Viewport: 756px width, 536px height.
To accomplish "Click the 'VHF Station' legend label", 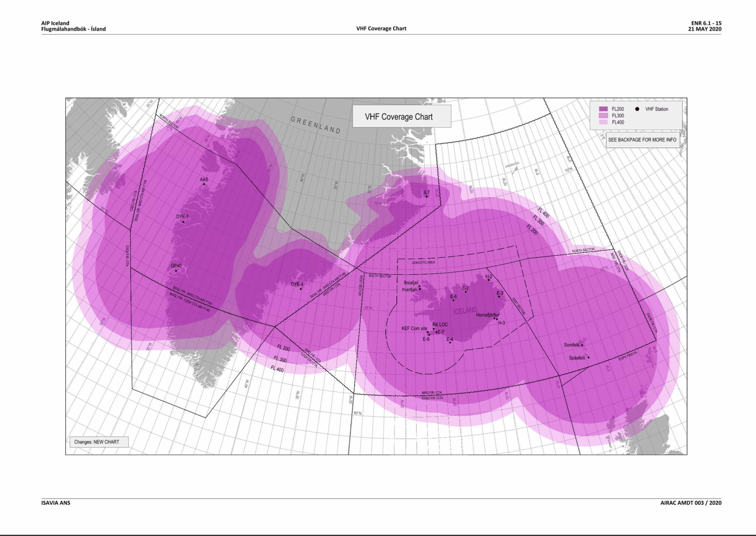I will tap(657, 109).
